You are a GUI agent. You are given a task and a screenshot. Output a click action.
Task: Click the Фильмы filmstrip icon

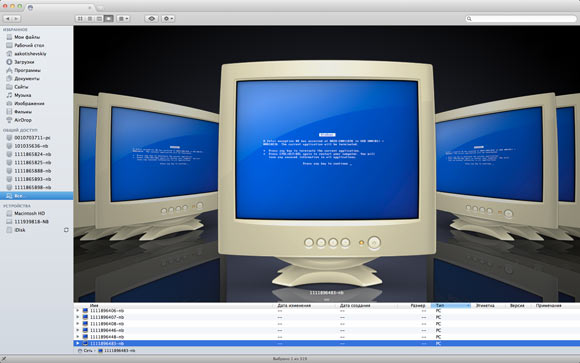pyautogui.click(x=9, y=111)
